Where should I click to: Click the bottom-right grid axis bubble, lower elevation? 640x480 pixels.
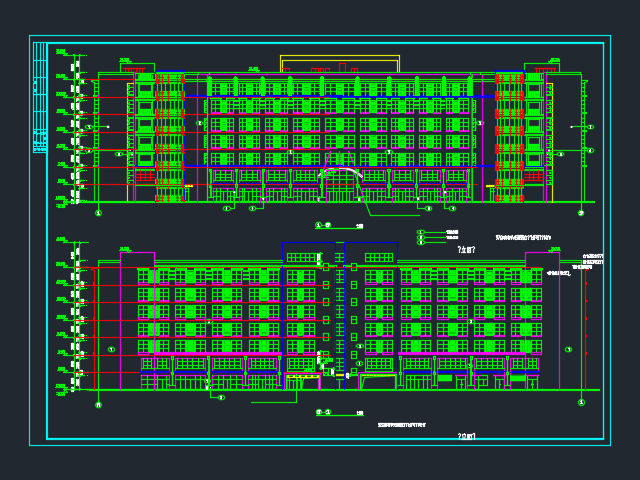[x=581, y=402]
